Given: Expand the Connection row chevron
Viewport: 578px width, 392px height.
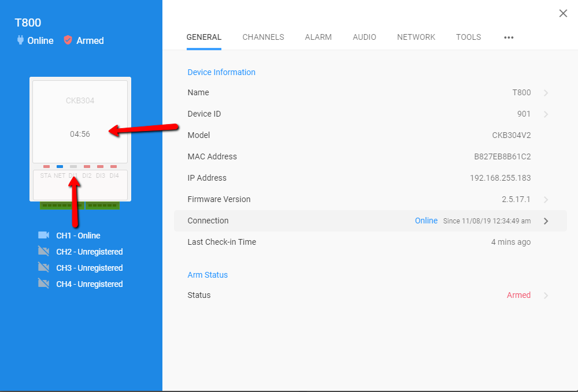Looking at the screenshot, I should [x=546, y=221].
